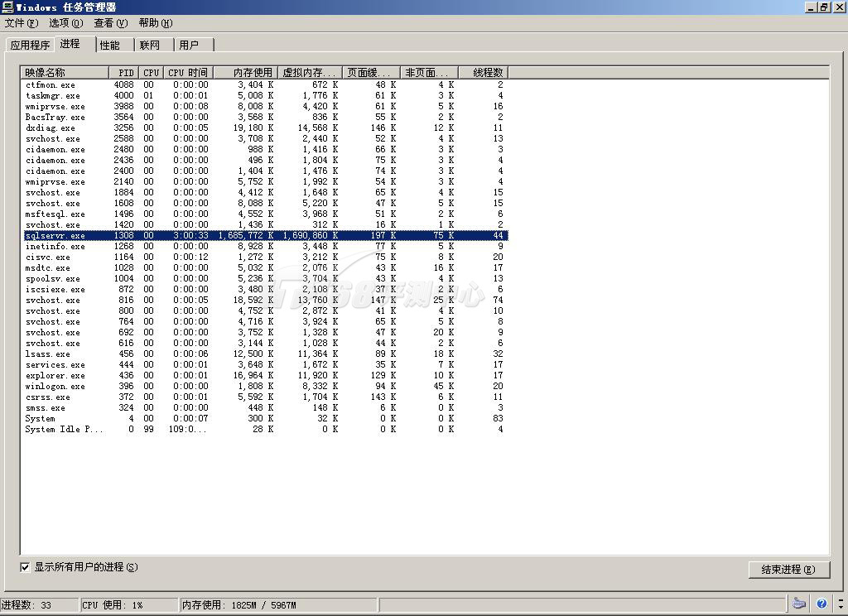This screenshot has height=616, width=848.
Task: Open the 选项(O) menu
Action: click(x=66, y=23)
